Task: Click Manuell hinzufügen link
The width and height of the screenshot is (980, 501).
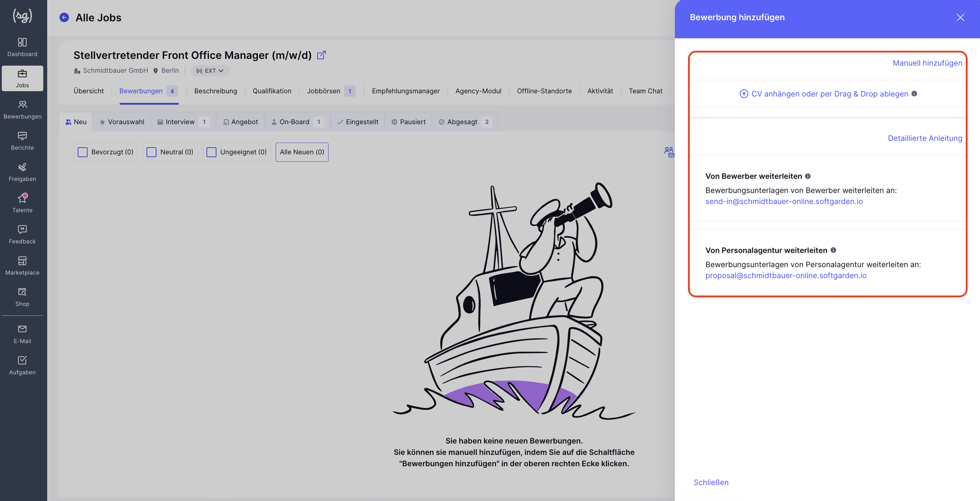Action: click(927, 63)
